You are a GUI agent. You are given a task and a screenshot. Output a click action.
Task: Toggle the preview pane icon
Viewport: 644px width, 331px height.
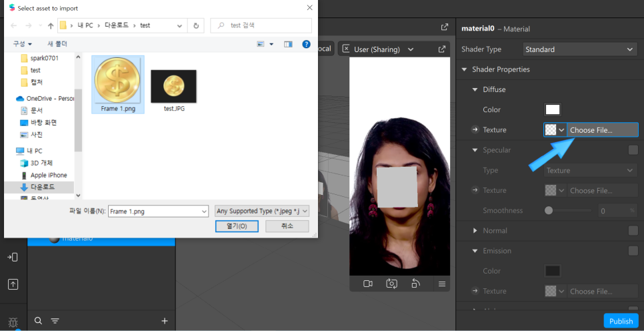pyautogui.click(x=288, y=44)
